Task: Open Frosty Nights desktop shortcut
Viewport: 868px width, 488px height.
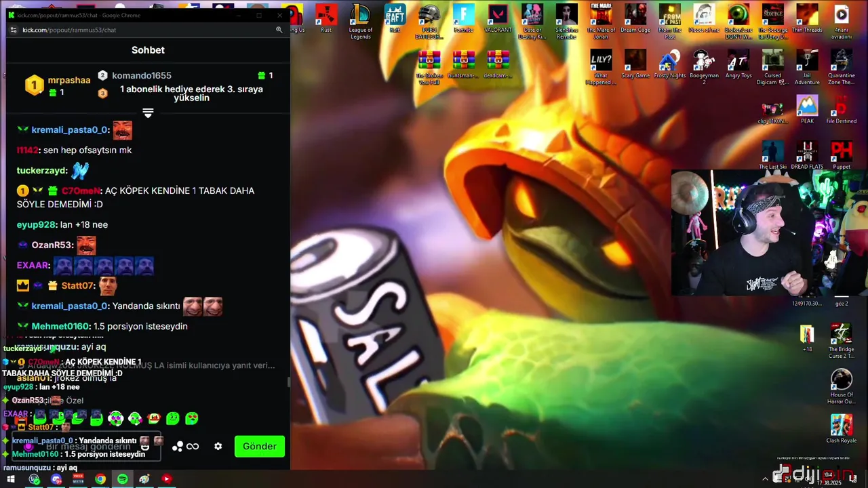Action: (670, 65)
